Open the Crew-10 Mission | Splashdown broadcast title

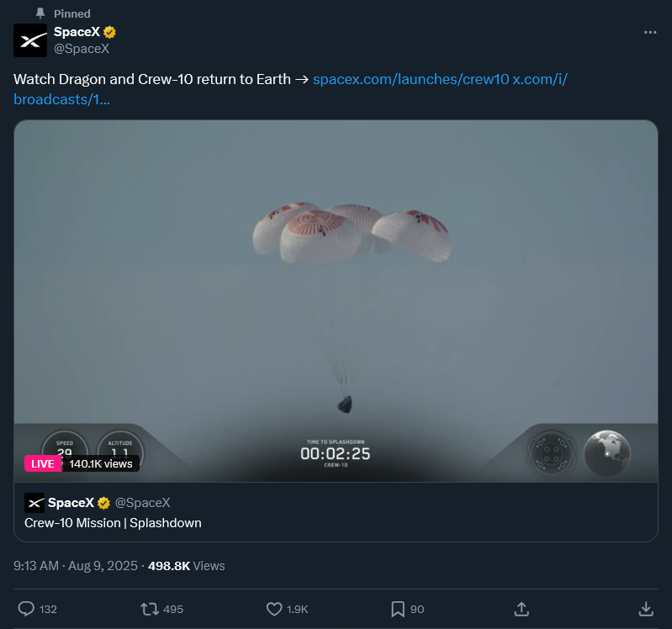pyautogui.click(x=113, y=523)
